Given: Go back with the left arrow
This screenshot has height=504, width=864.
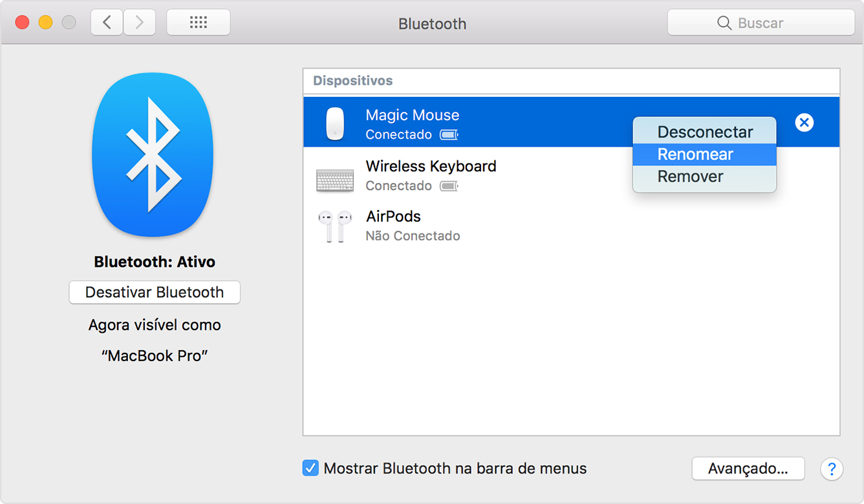Looking at the screenshot, I should [x=107, y=23].
